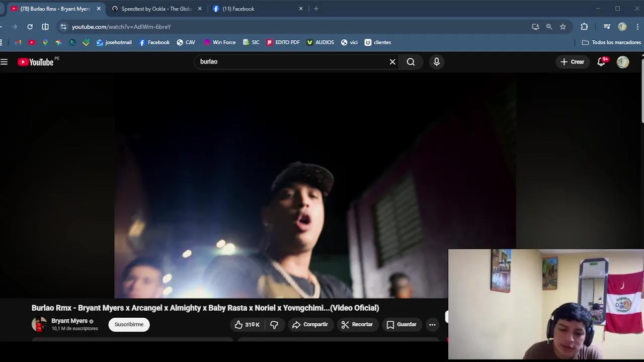Open the josehotmail bookmark

[114, 42]
